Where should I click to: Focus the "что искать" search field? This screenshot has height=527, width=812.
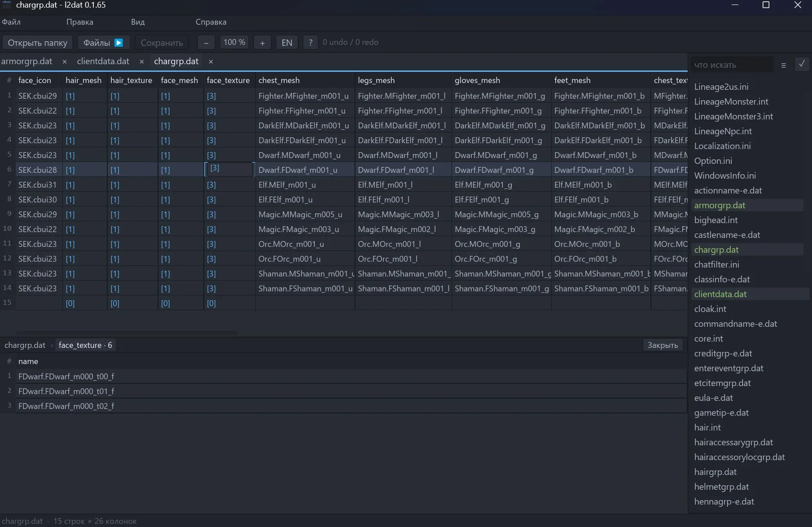click(x=732, y=65)
